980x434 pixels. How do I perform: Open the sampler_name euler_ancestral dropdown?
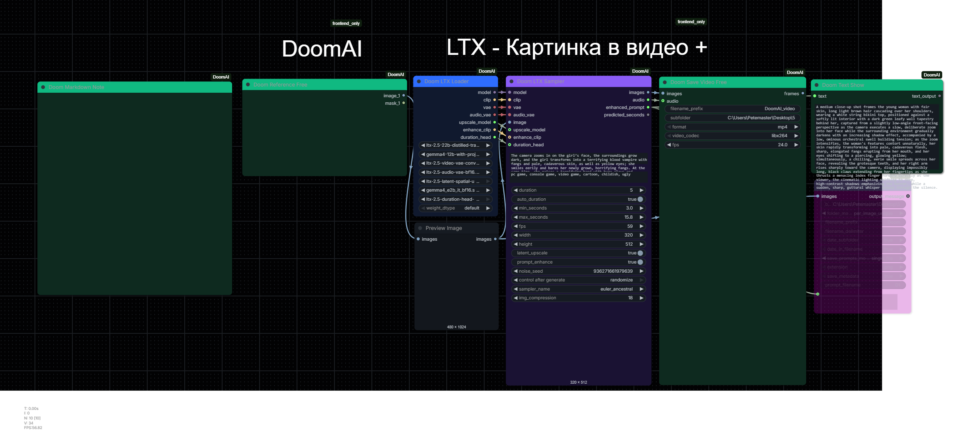point(579,289)
